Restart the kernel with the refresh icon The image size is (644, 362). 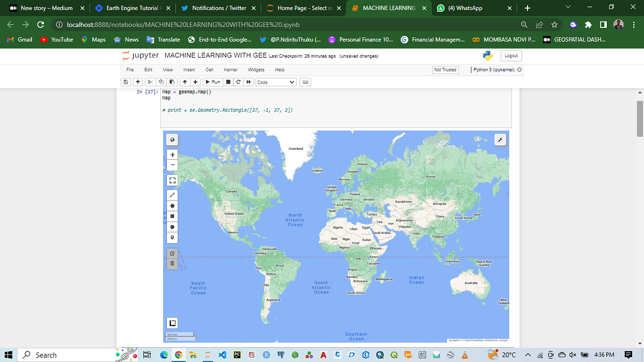pos(238,82)
